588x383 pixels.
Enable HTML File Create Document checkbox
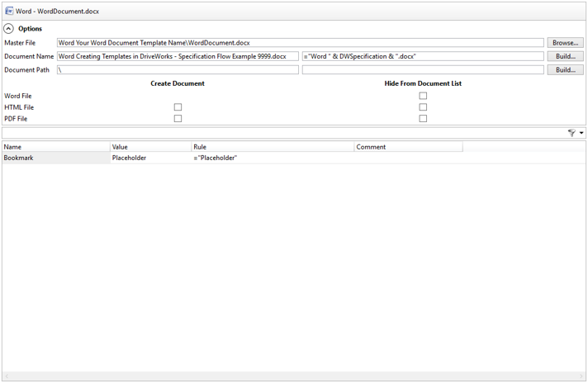(178, 107)
